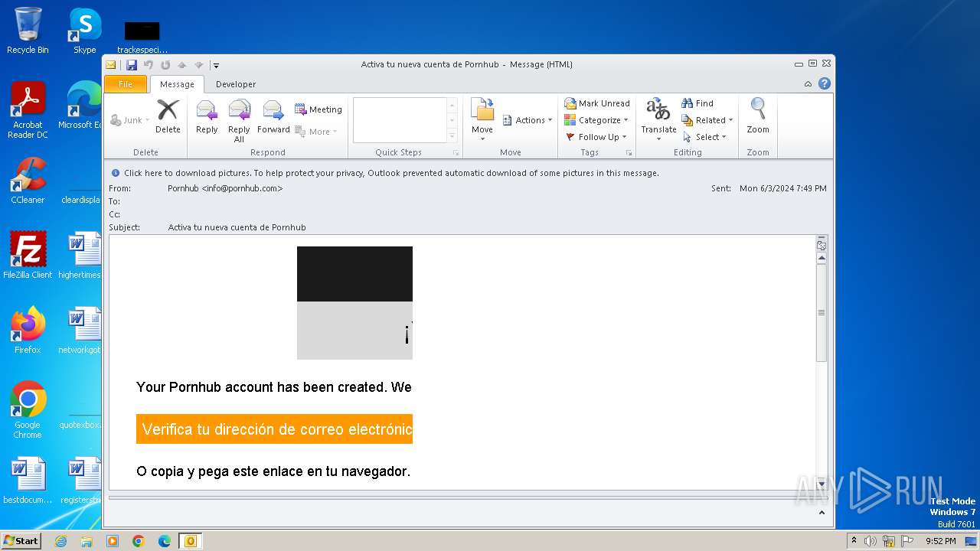Click the Start button
Screen dimensions: 980x551
21,540
